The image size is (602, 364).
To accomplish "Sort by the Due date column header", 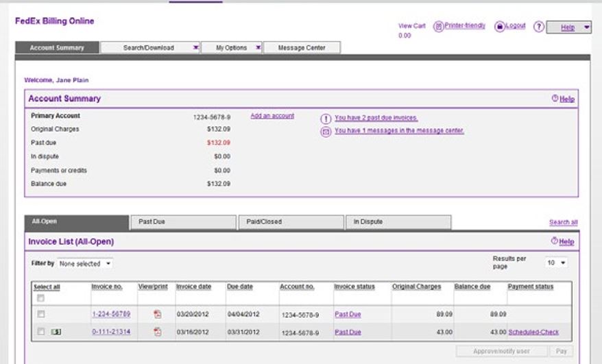I will (x=239, y=287).
